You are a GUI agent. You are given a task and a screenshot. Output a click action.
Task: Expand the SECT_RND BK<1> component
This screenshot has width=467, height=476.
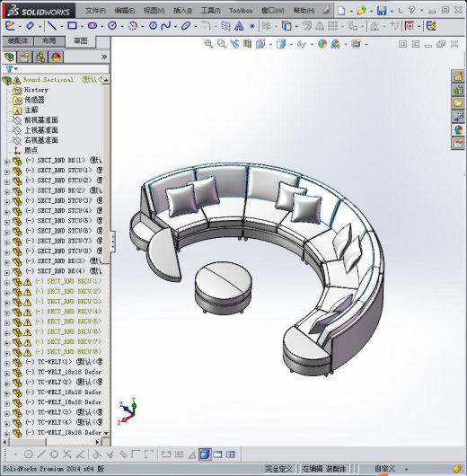6,161
